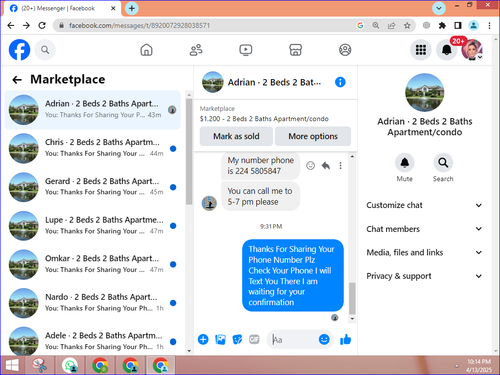This screenshot has height=375, width=500.
Task: Search in conversation magnifier icon
Action: (x=443, y=163)
